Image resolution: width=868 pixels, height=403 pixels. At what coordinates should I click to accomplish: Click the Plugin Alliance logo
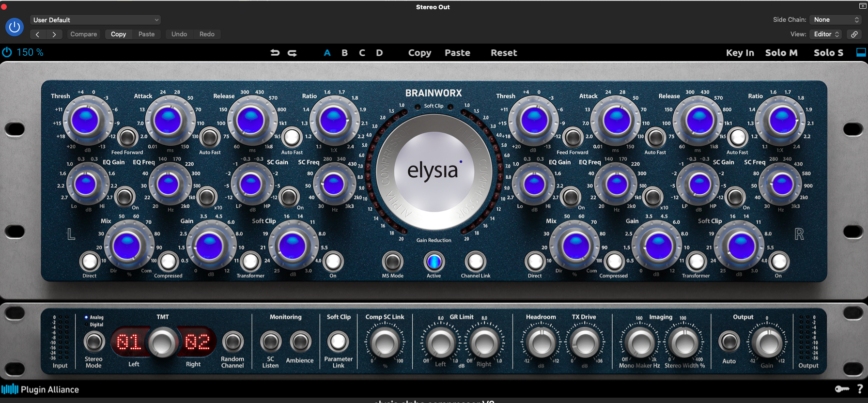click(40, 389)
